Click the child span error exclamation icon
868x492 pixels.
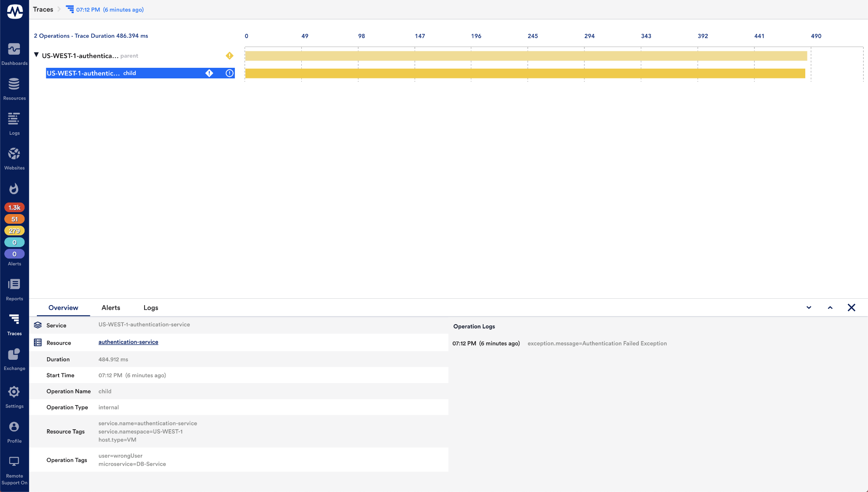click(229, 73)
